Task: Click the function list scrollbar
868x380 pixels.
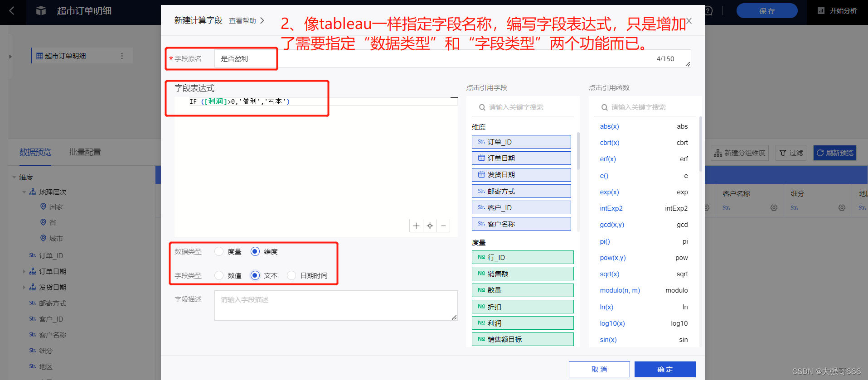Action: tap(701, 144)
